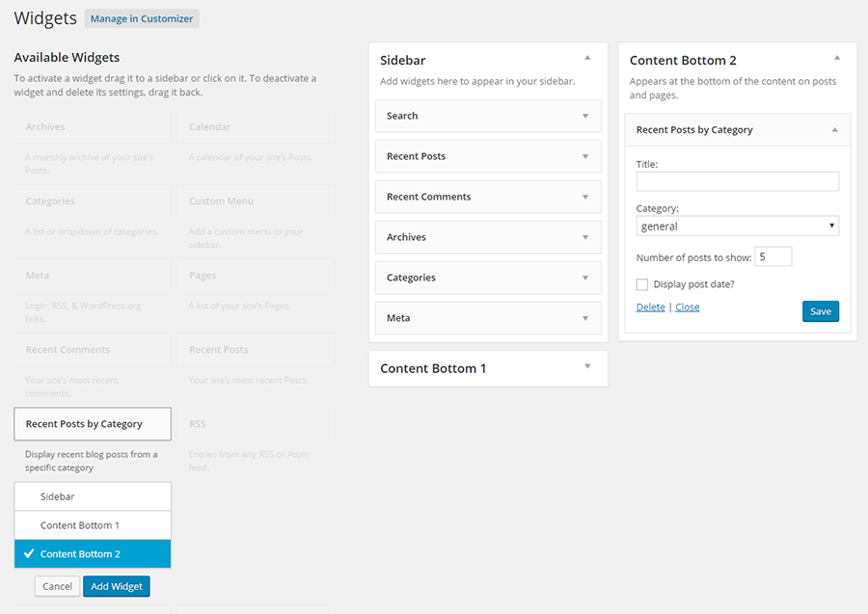Enable the Display post date checkbox

(x=641, y=284)
